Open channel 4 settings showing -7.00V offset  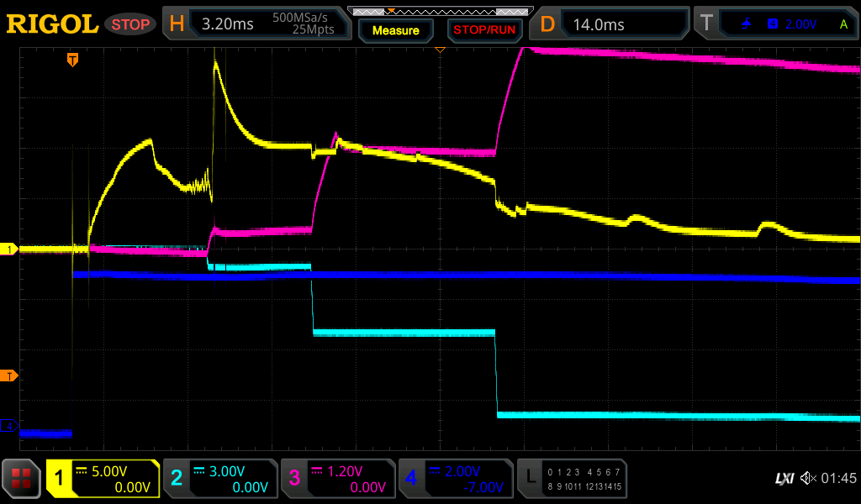click(456, 479)
